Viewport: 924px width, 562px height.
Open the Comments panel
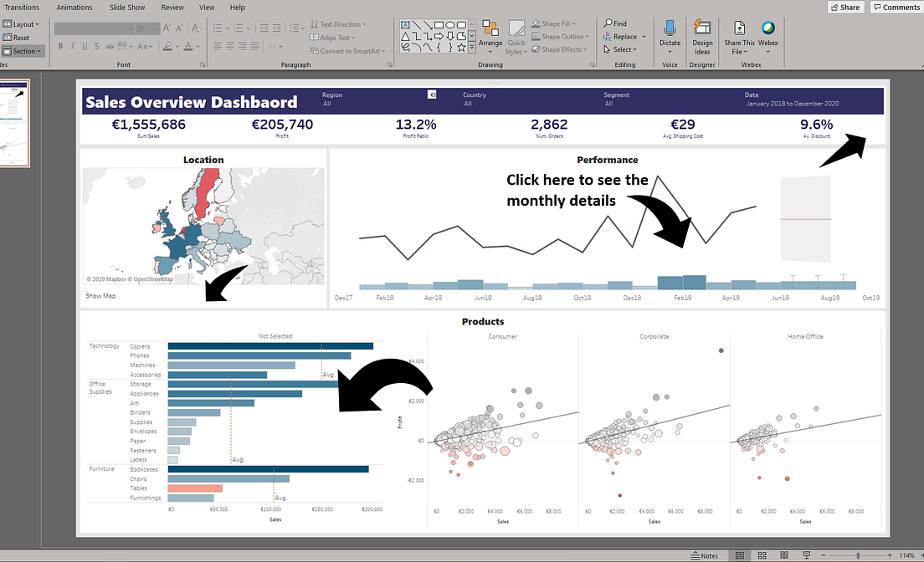(895, 7)
